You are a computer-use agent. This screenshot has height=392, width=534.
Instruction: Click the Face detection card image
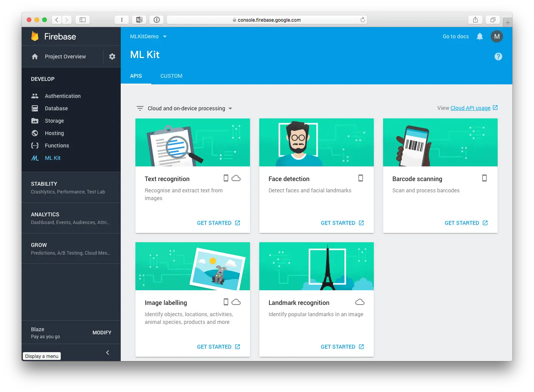click(x=317, y=142)
